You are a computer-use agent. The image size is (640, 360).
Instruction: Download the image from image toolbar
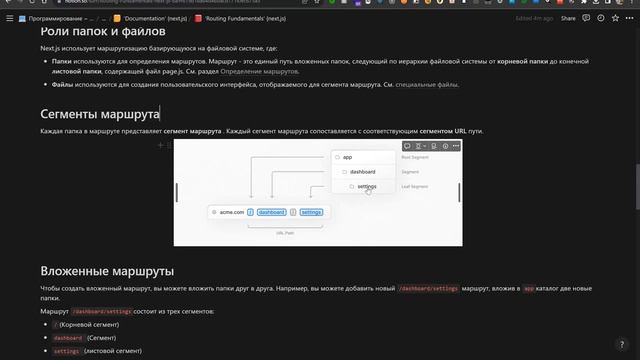click(x=433, y=146)
